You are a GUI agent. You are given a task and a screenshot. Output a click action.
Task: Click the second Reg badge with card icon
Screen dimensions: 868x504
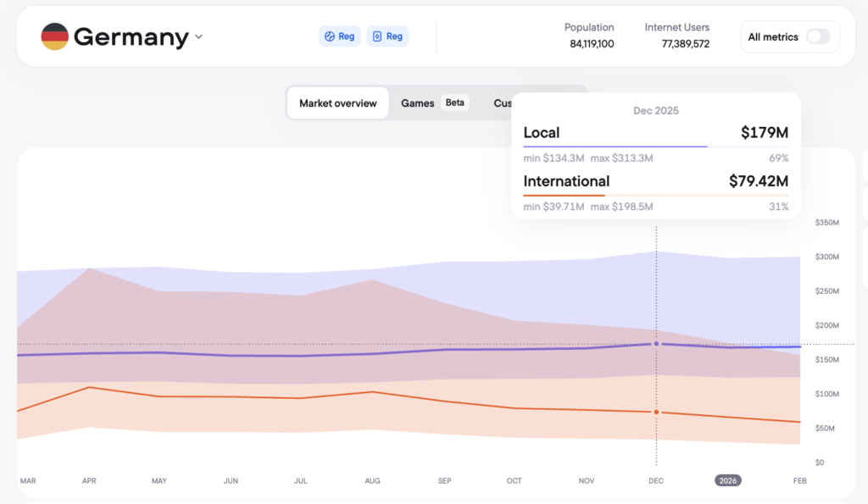point(387,36)
